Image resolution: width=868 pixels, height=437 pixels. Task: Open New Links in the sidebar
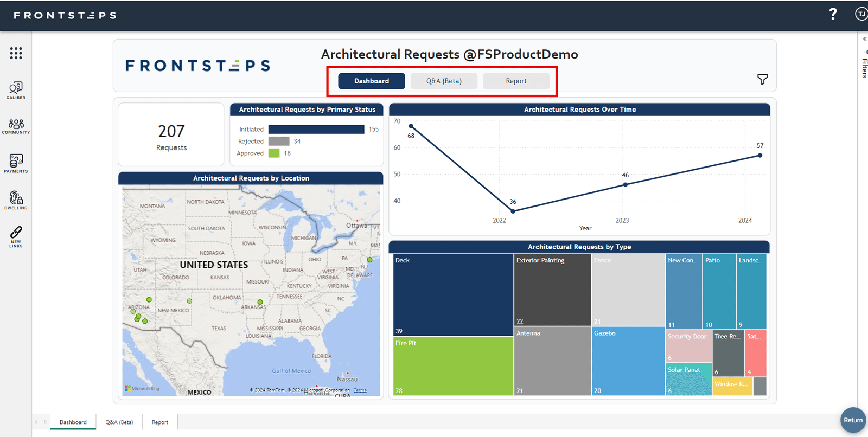pyautogui.click(x=16, y=237)
